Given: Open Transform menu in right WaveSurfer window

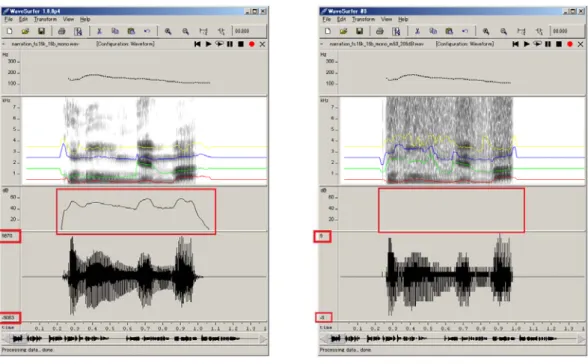Looking at the screenshot, I should (x=363, y=19).
